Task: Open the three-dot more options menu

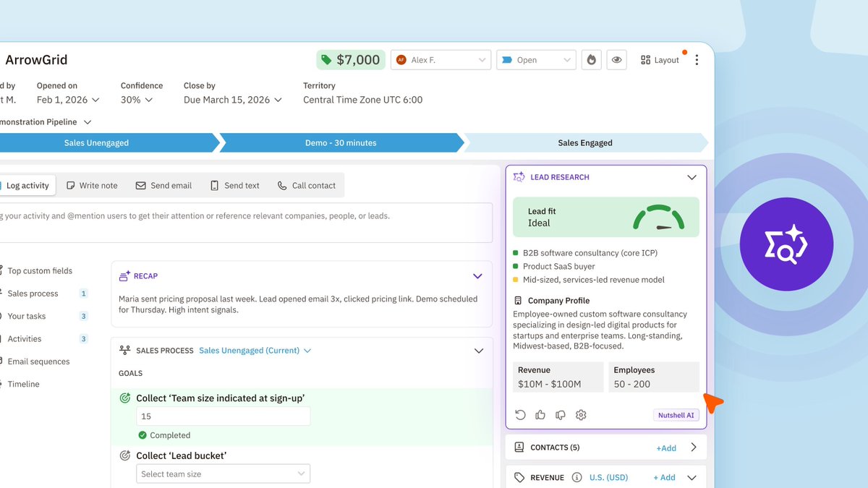Action: click(x=697, y=60)
